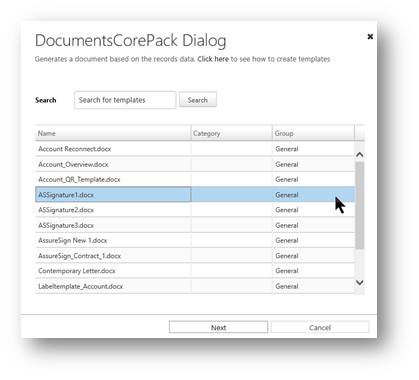Click the Cancel button
Viewport: 419px width, 380px height.
click(320, 327)
